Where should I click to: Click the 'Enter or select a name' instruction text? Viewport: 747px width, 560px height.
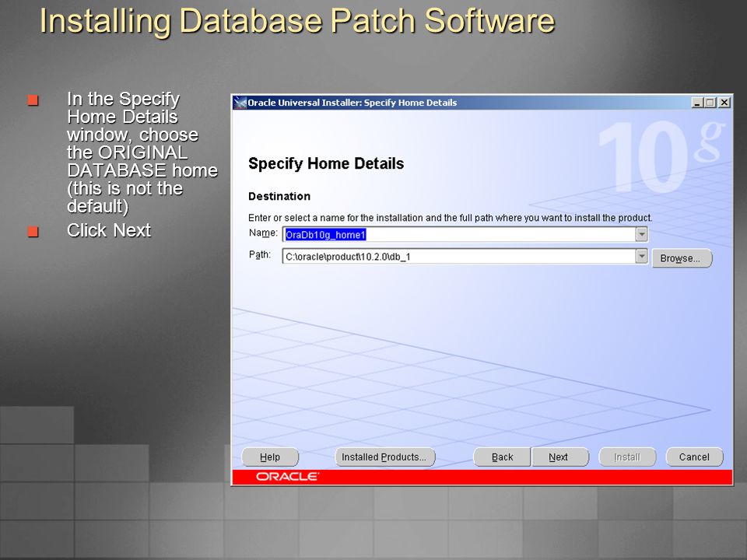pyautogui.click(x=451, y=218)
